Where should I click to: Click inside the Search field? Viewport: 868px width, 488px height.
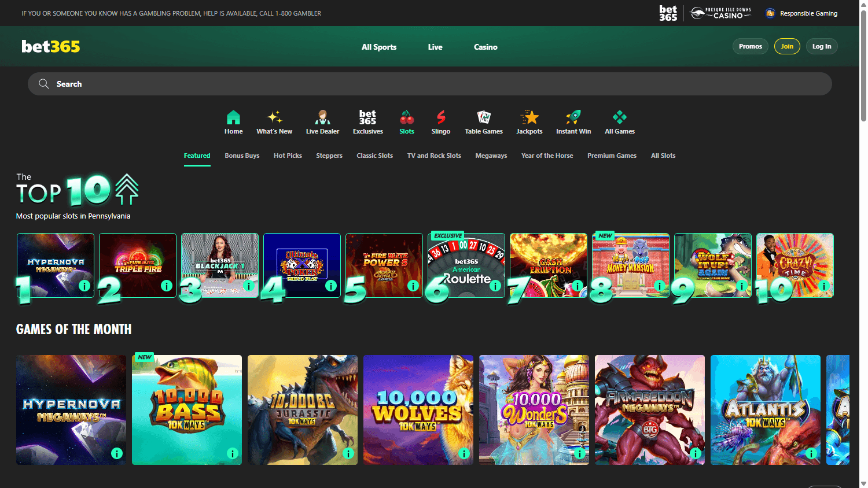pyautogui.click(x=231, y=83)
